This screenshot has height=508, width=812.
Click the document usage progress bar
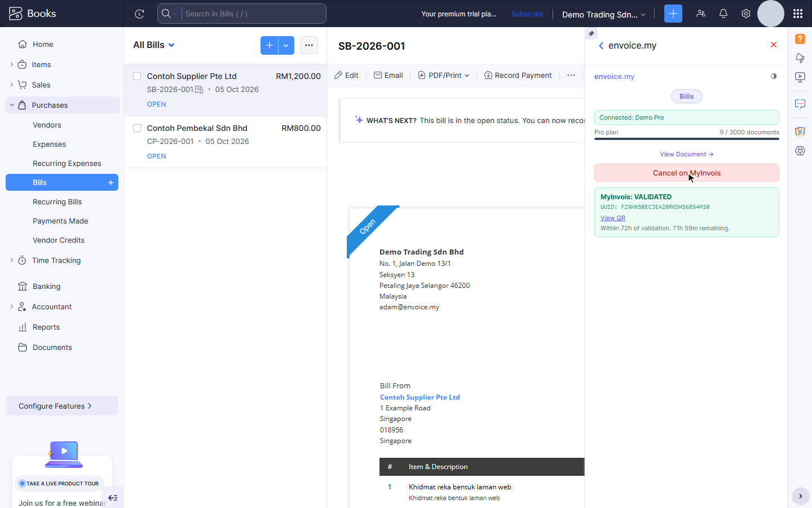(687, 139)
